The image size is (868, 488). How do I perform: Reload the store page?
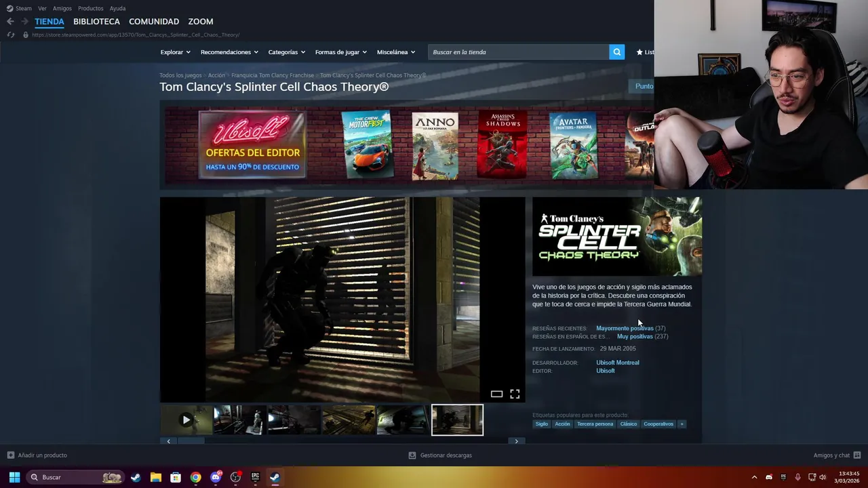click(11, 35)
